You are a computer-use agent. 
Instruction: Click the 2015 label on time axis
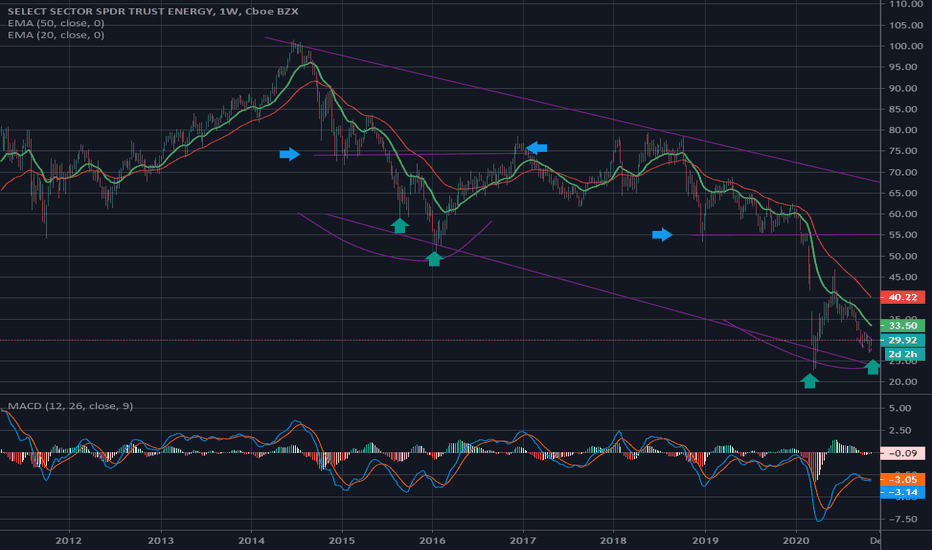point(342,540)
